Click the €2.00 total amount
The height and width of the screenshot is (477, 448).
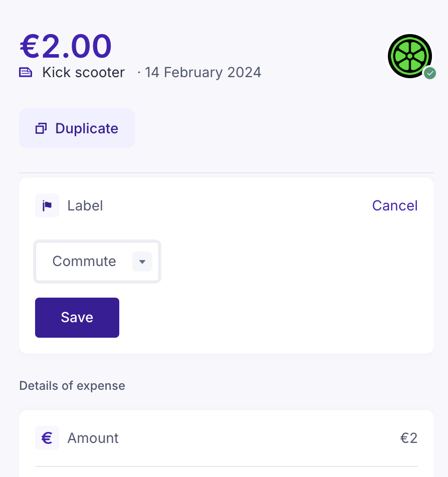pos(64,45)
